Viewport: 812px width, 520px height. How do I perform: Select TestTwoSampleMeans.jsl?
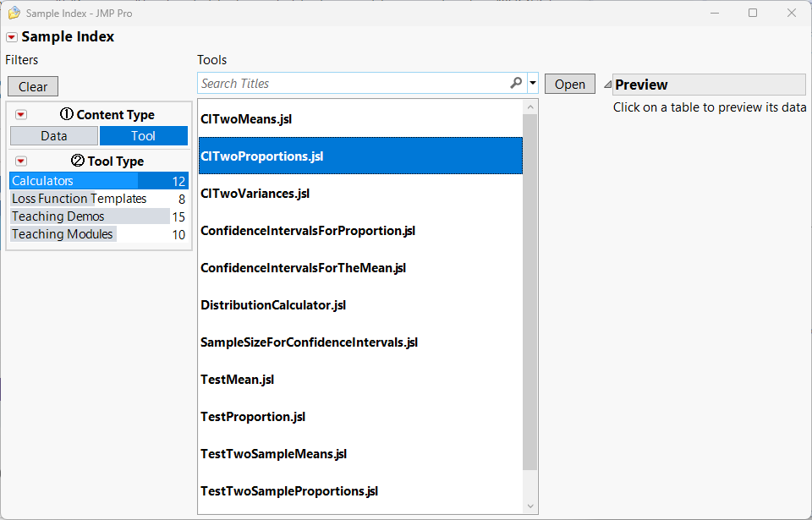(x=360, y=454)
